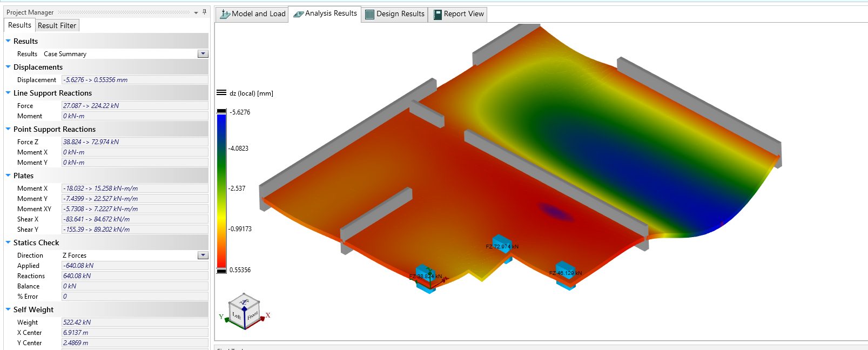Collapse the Point Support Reactions section
868x350 pixels.
point(8,129)
